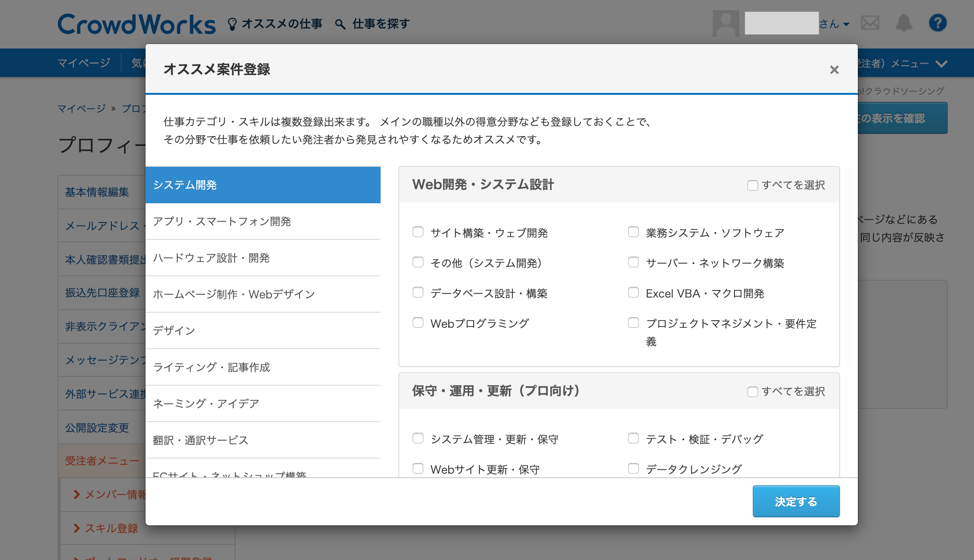Expand the user name さん dropdown arrow

tap(846, 24)
